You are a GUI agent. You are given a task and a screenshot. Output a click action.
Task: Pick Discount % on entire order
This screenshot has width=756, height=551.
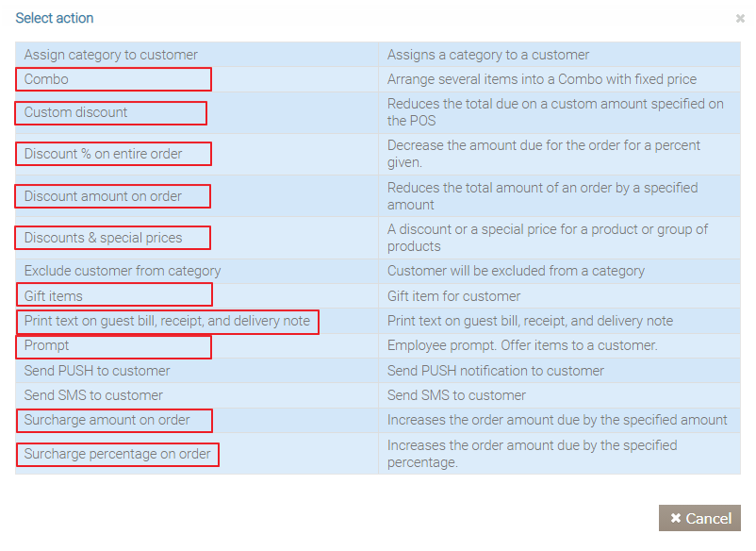[x=104, y=154]
